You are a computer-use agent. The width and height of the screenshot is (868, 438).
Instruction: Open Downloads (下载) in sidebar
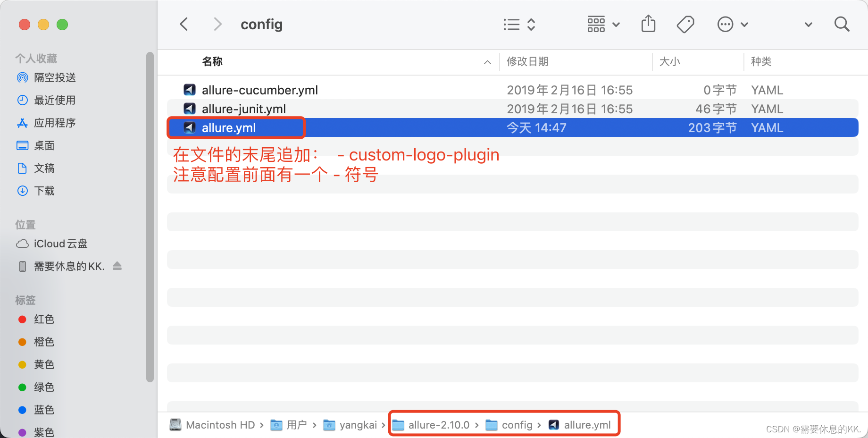(36, 191)
